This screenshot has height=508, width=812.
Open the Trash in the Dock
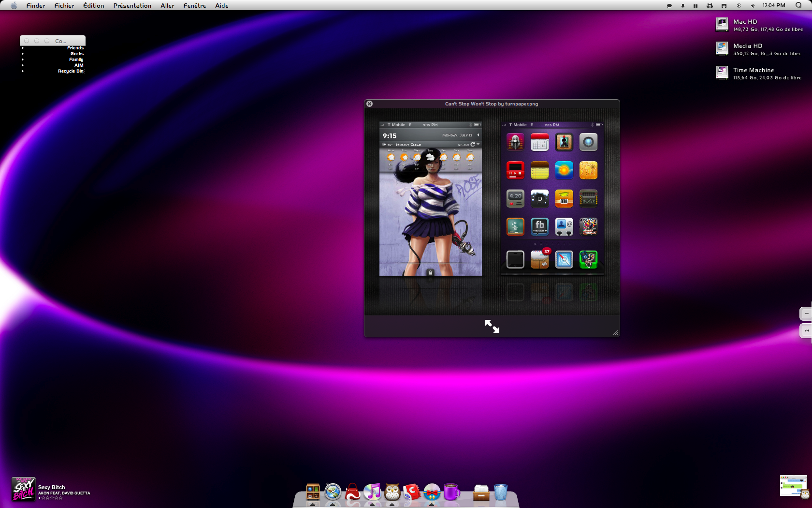click(501, 492)
